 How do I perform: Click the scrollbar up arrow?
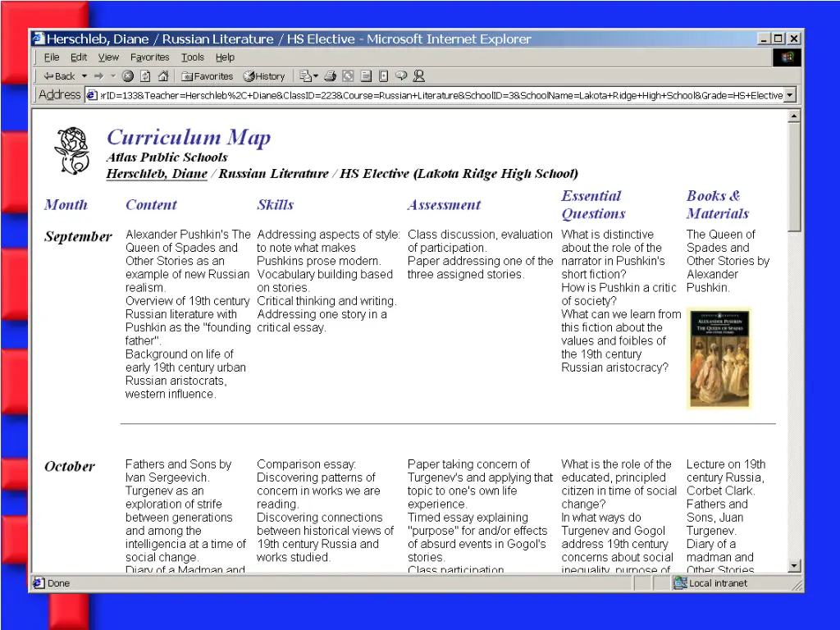tap(794, 116)
